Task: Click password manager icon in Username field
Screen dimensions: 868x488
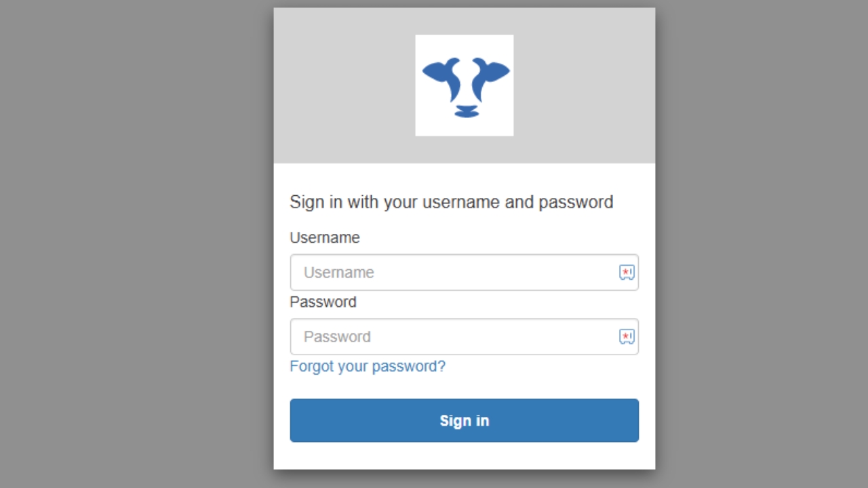Action: point(627,272)
